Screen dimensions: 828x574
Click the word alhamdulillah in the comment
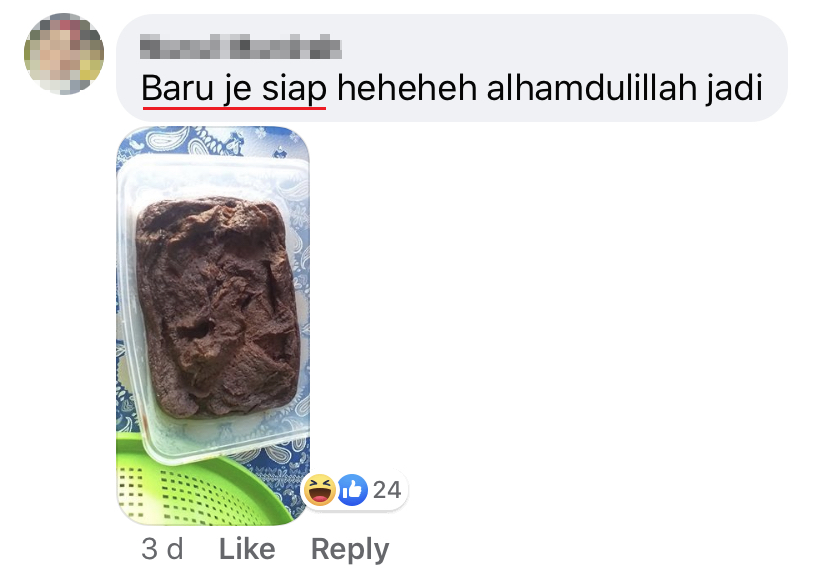pos(591,87)
